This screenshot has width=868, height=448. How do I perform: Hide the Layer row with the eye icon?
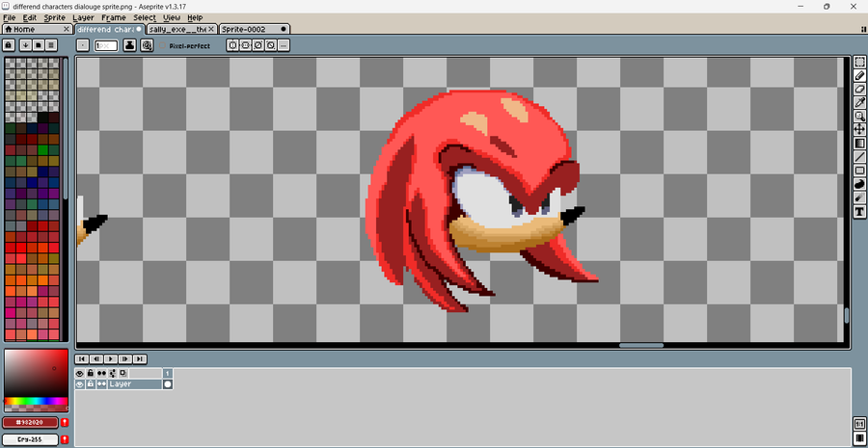click(80, 384)
